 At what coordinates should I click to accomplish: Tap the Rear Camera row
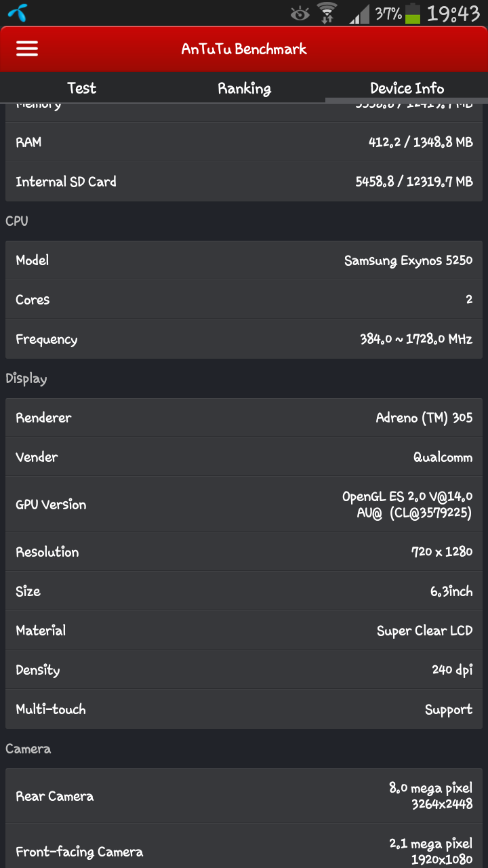pyautogui.click(x=244, y=796)
